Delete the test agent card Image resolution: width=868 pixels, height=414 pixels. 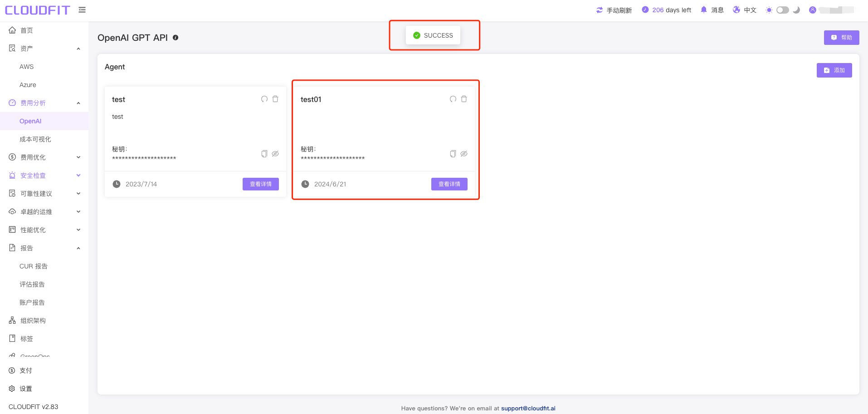click(x=275, y=99)
